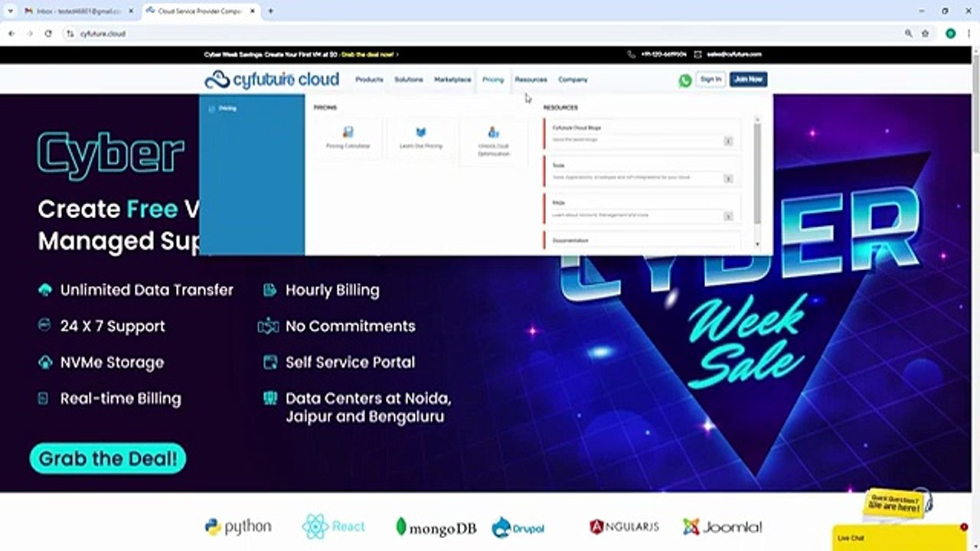This screenshot has width=980, height=551.
Task: Click '24 X 7 Support' feature text
Action: [113, 326]
